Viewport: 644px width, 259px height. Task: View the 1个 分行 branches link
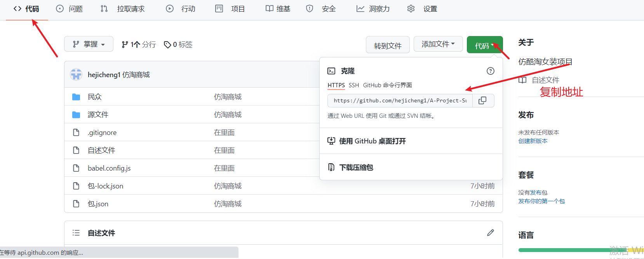(139, 45)
